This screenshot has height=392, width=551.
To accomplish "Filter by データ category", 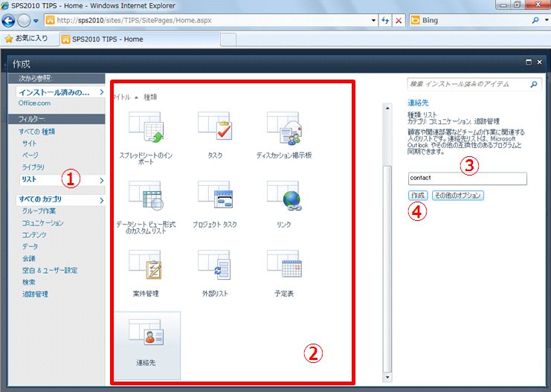I will 30,246.
